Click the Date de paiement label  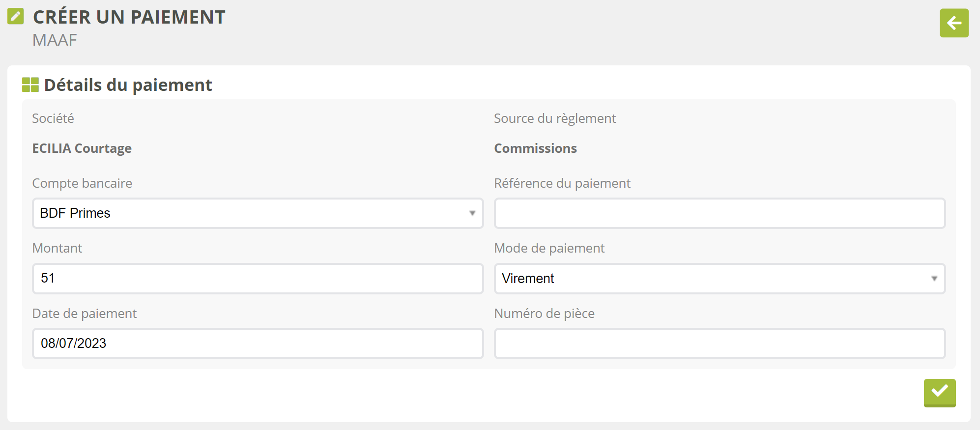pyautogui.click(x=84, y=314)
